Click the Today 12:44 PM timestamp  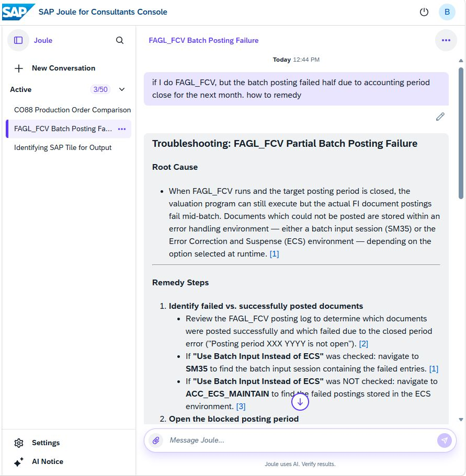click(x=296, y=60)
